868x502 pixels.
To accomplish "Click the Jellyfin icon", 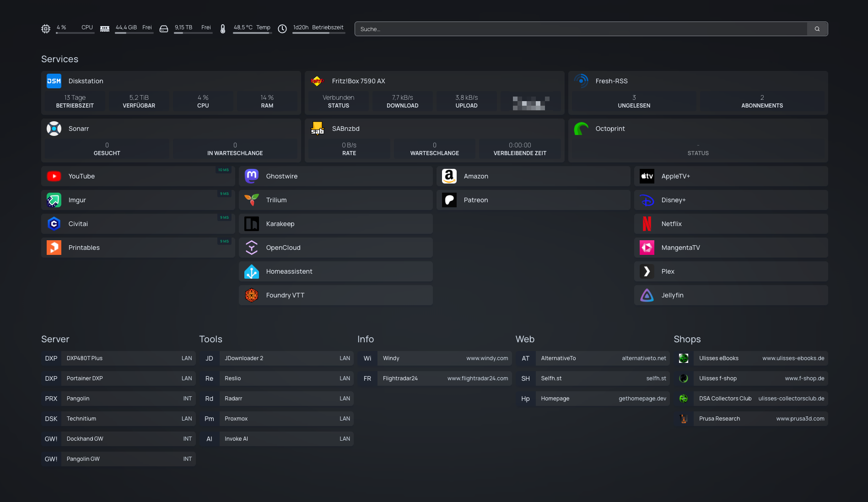I will [x=647, y=295].
